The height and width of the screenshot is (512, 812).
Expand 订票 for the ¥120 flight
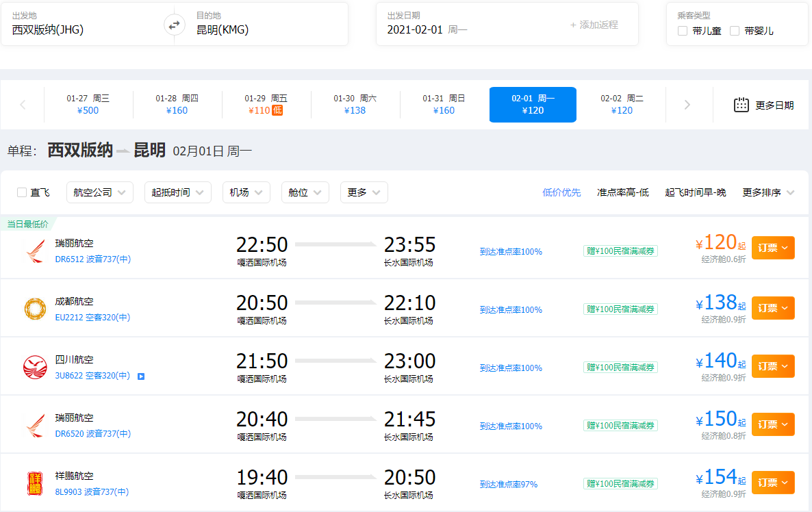[x=773, y=248]
